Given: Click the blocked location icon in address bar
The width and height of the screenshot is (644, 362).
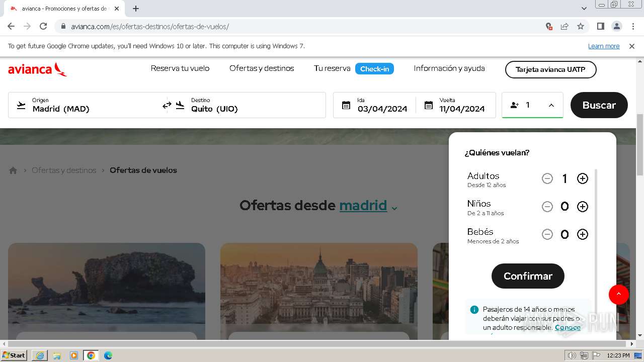Looking at the screenshot, I should pos(549,26).
